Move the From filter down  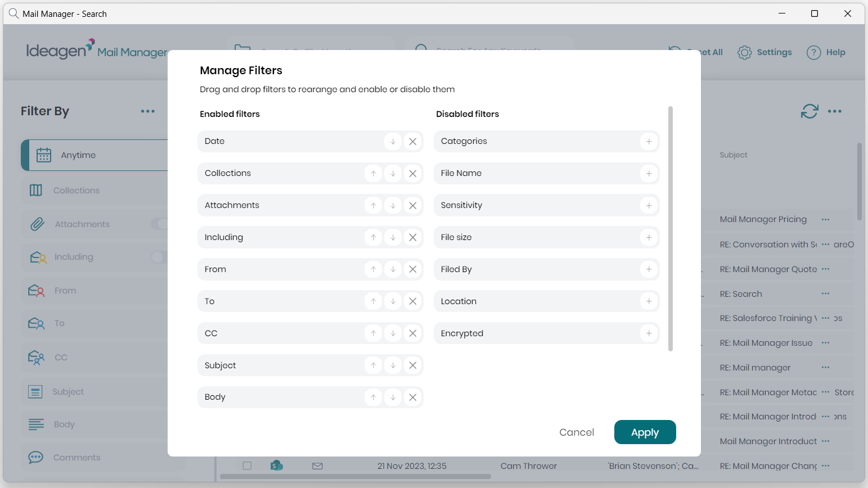coord(393,270)
